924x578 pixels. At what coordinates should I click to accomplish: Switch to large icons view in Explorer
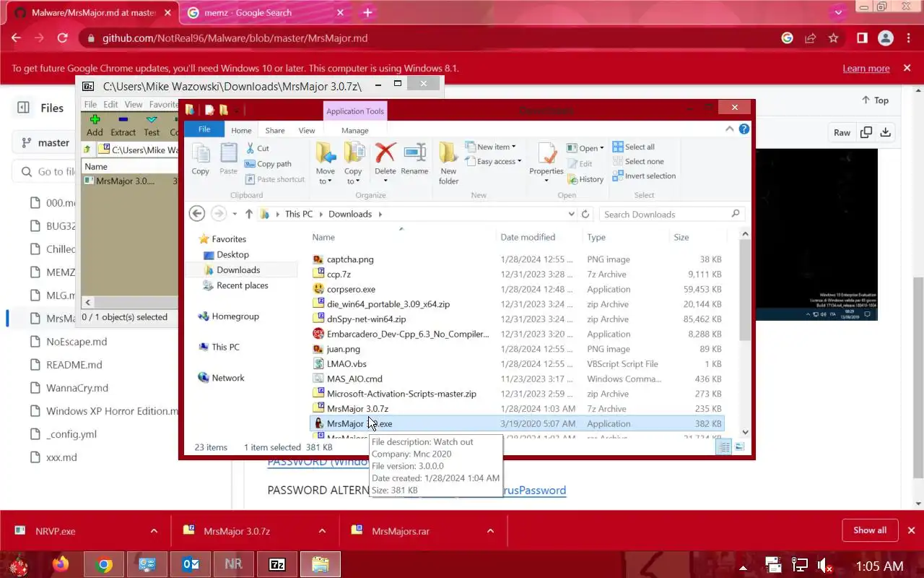739,447
